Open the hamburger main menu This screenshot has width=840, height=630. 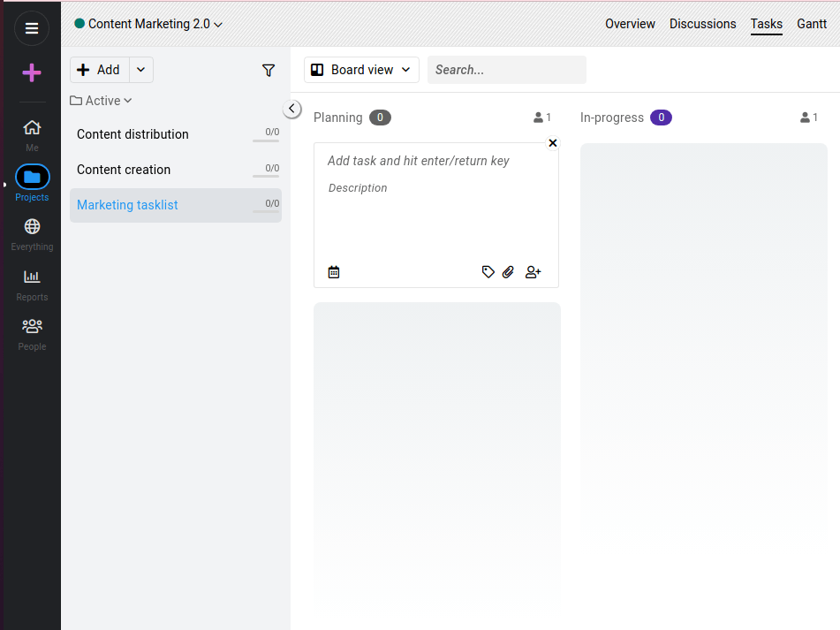tap(32, 28)
